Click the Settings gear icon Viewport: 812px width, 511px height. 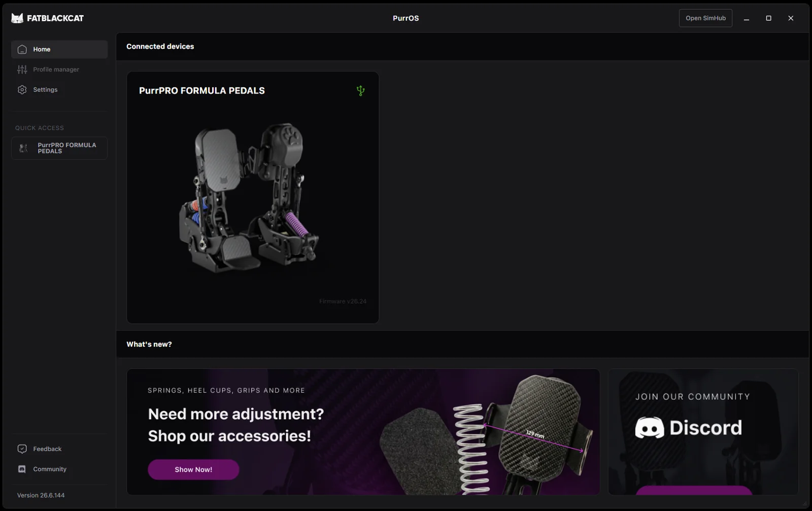pos(22,90)
